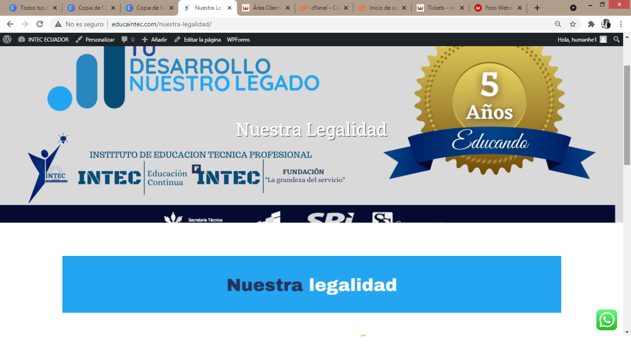Go back with the browser back arrow
The width and height of the screenshot is (631, 364).
coord(10,24)
